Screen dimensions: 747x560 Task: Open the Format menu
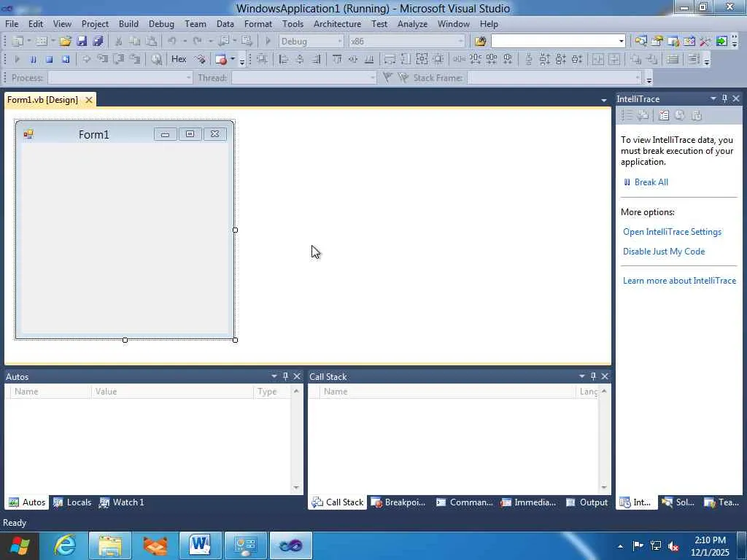coord(258,24)
